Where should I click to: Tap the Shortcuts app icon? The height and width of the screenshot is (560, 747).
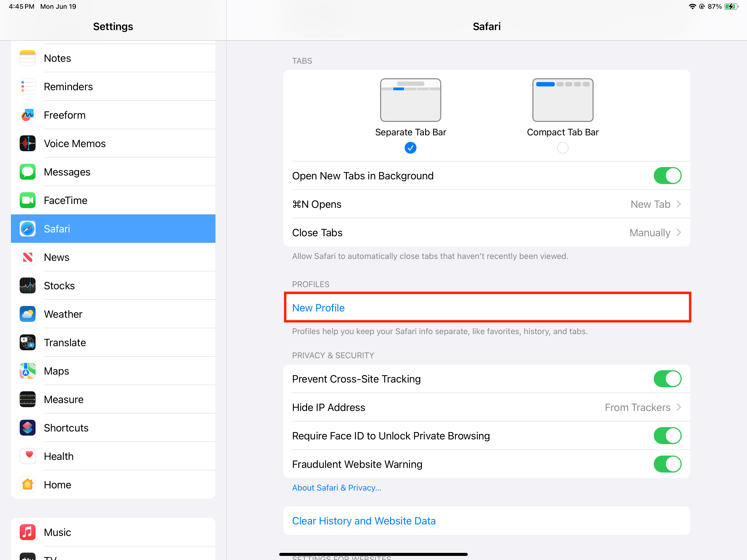tap(27, 428)
